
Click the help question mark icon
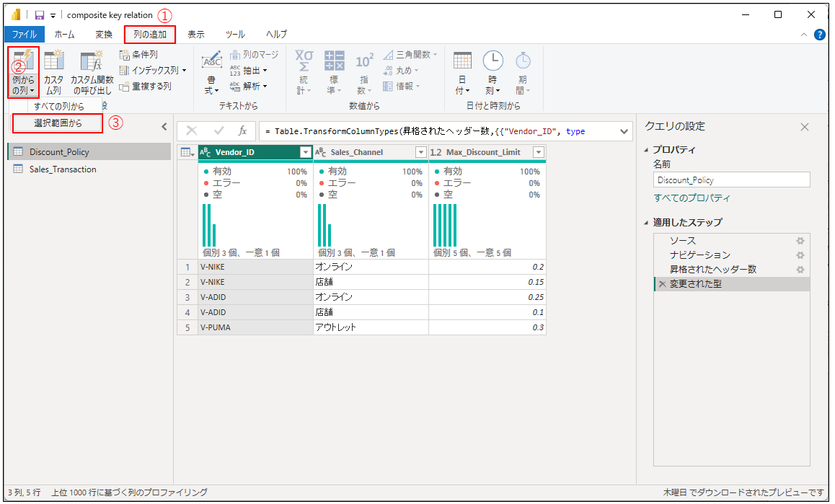tap(820, 35)
